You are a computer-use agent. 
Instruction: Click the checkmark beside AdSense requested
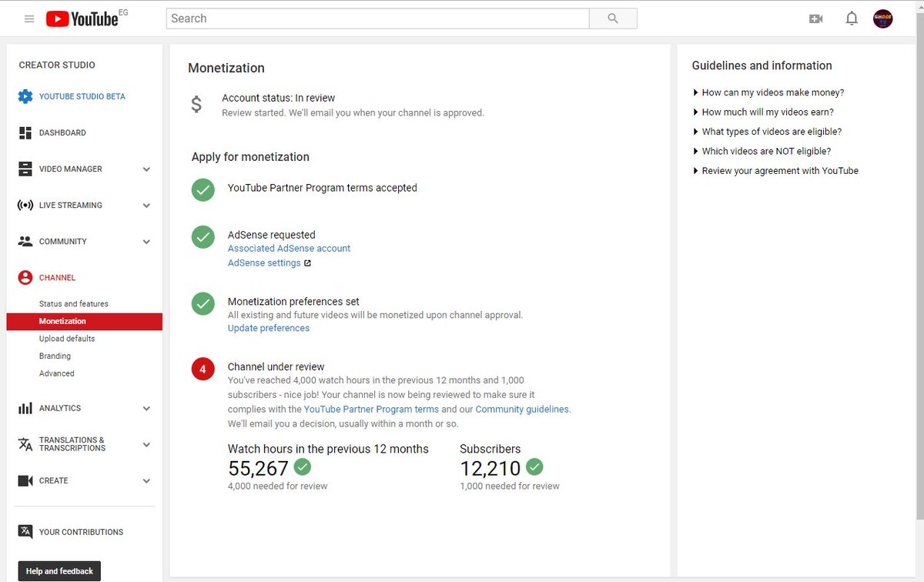[x=203, y=237]
